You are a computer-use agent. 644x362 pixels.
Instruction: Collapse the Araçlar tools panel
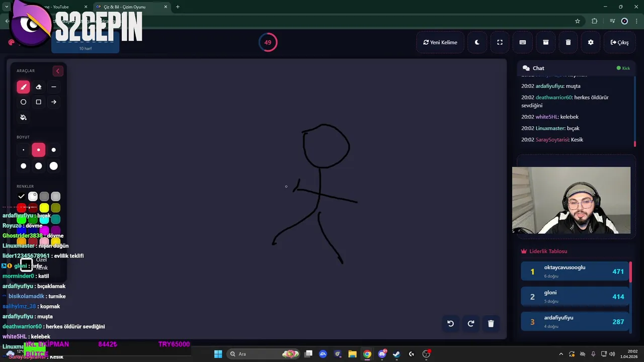tap(57, 71)
